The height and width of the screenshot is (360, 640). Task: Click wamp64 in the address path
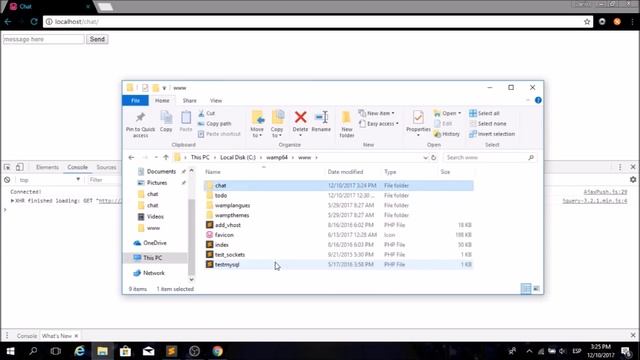(277, 158)
